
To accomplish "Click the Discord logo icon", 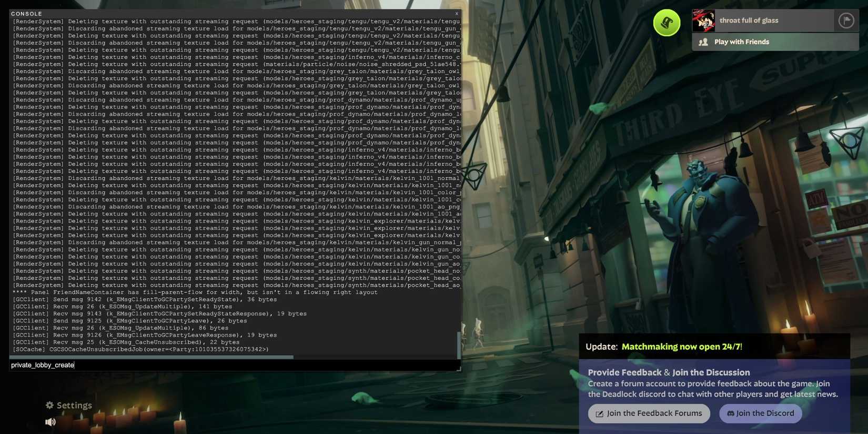I will click(730, 413).
